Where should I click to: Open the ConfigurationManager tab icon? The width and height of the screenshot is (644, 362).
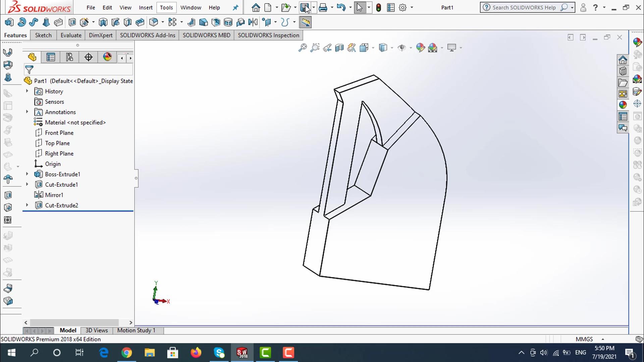pyautogui.click(x=69, y=57)
